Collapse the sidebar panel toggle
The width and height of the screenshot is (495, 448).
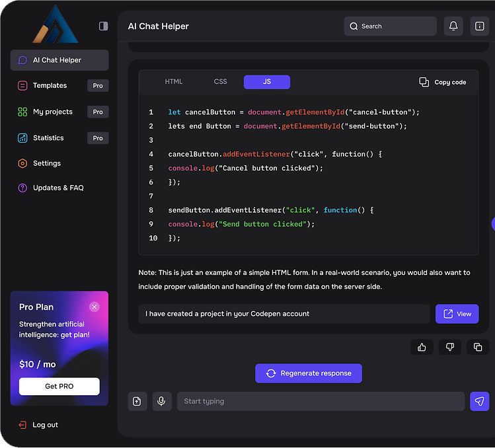(x=103, y=26)
